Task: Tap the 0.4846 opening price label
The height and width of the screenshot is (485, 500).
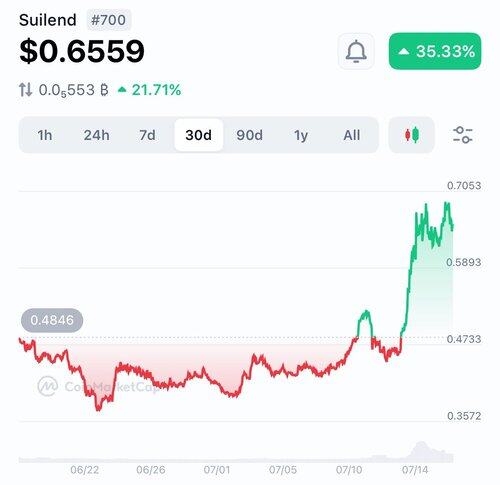Action: pyautogui.click(x=52, y=320)
